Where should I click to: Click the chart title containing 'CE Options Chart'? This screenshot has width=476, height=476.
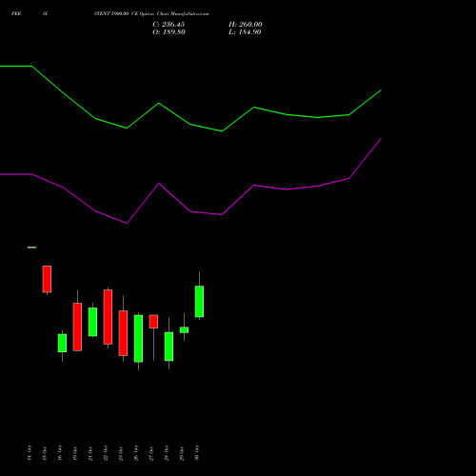pos(151,13)
